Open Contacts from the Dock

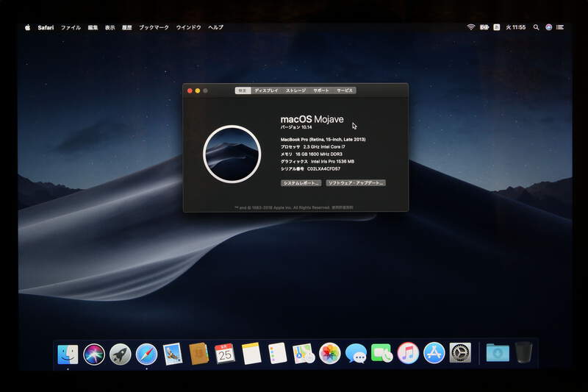[198, 354]
